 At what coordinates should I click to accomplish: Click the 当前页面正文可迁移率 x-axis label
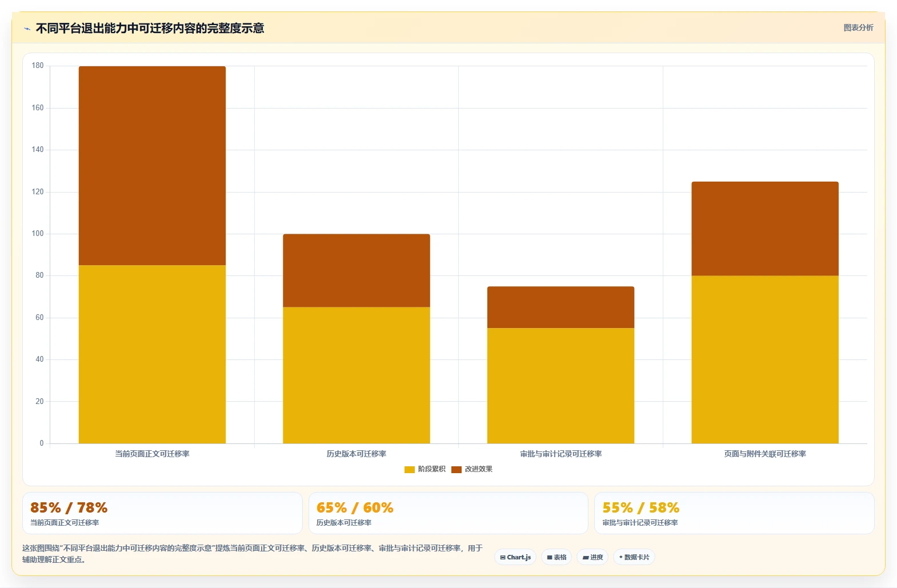click(152, 454)
